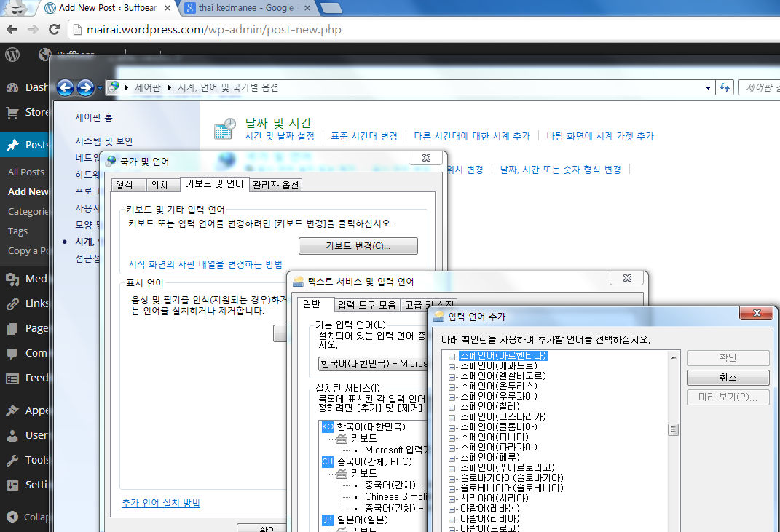Click the JP language badge icon

coord(327,520)
